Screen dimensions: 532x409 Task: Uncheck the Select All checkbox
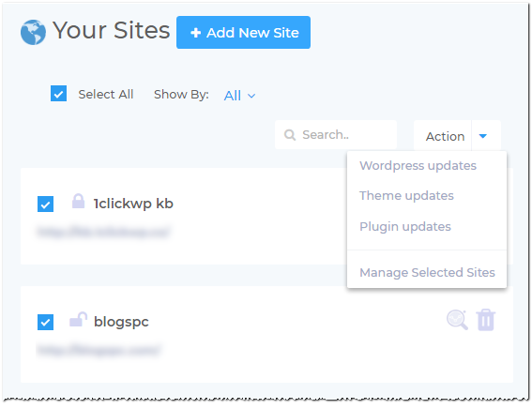[x=58, y=93]
